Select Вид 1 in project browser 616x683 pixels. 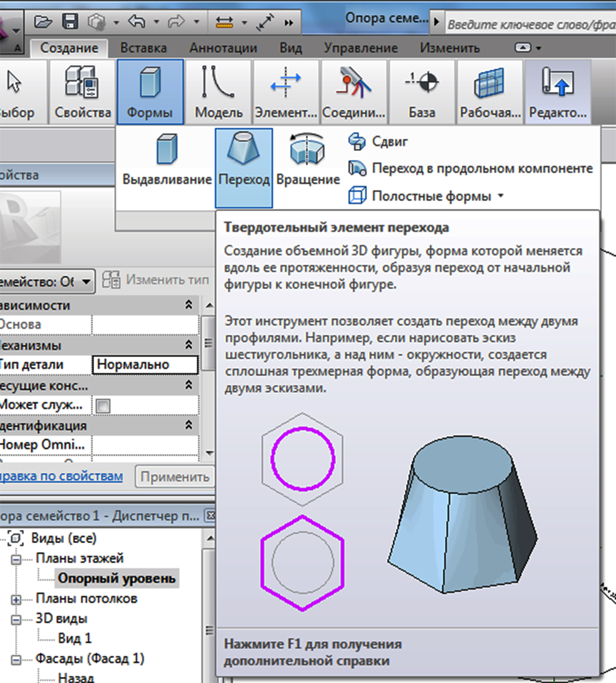[x=75, y=638]
